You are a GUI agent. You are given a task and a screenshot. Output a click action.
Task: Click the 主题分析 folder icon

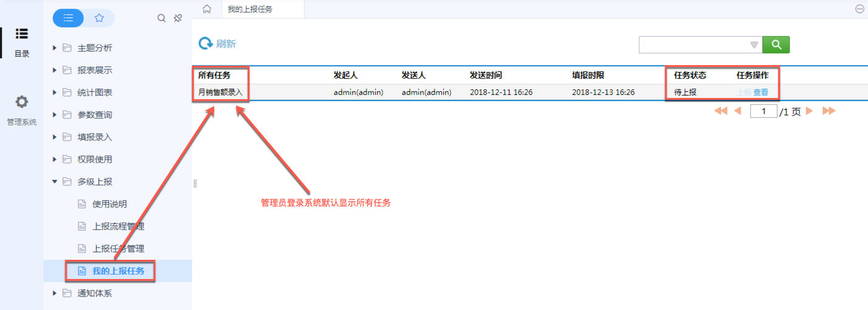(67, 48)
